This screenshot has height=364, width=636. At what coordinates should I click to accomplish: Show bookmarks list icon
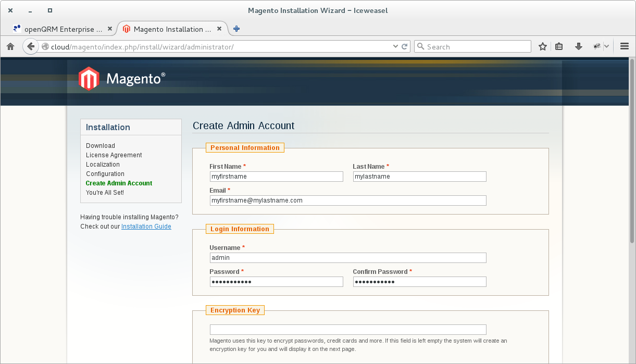tap(559, 46)
